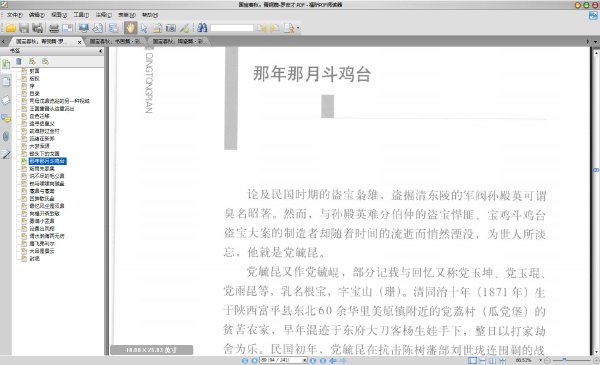Click the delete bookmark trash icon
The width and height of the screenshot is (600, 365).
pos(19,61)
